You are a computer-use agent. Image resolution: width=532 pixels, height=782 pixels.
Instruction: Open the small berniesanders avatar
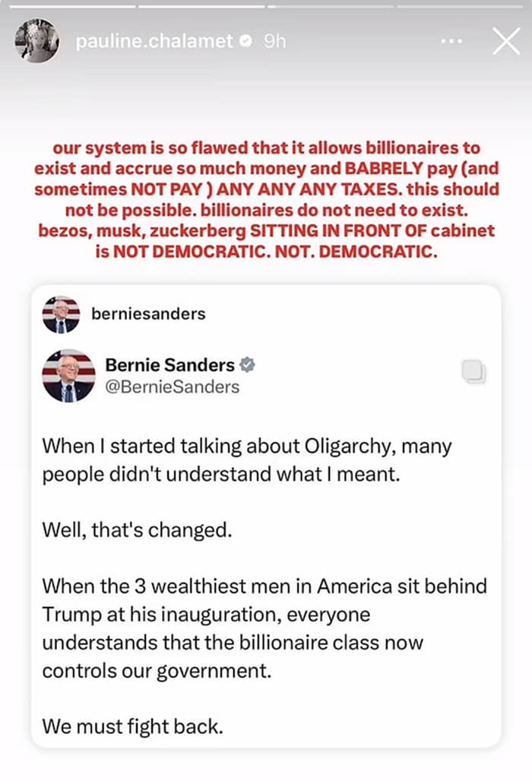pos(61,314)
